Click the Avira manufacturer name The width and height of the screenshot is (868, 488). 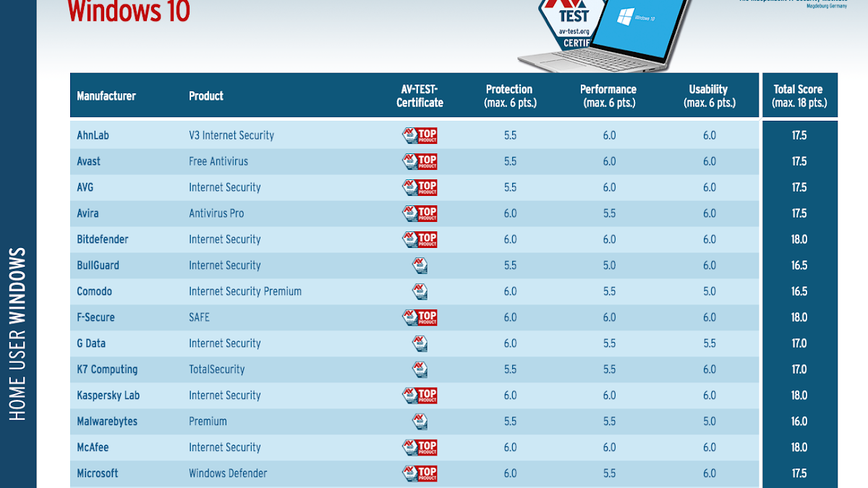click(88, 213)
